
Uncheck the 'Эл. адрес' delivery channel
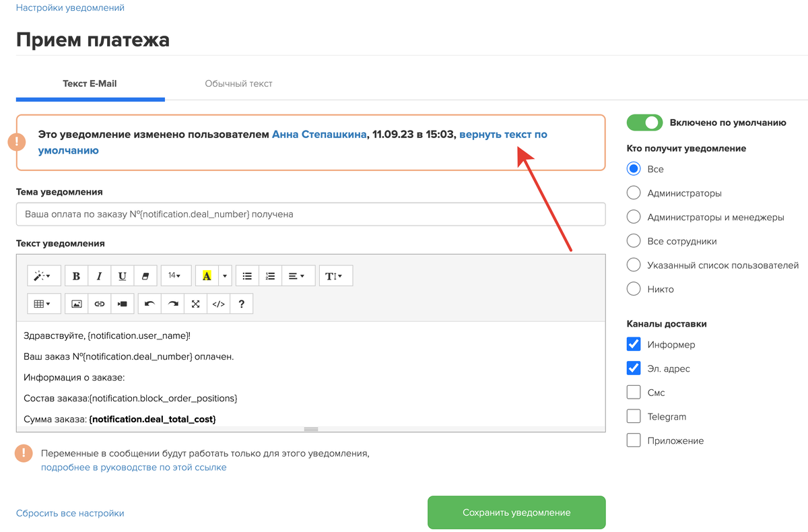pyautogui.click(x=634, y=368)
